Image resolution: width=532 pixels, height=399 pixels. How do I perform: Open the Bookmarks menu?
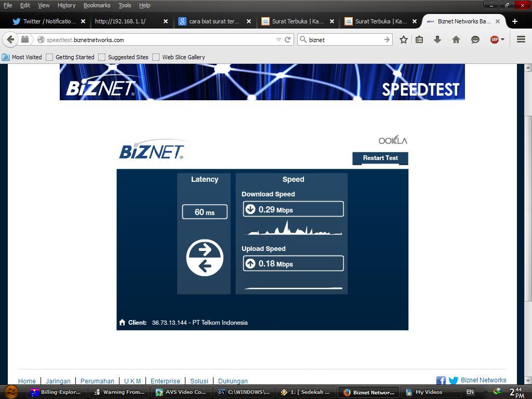(97, 5)
